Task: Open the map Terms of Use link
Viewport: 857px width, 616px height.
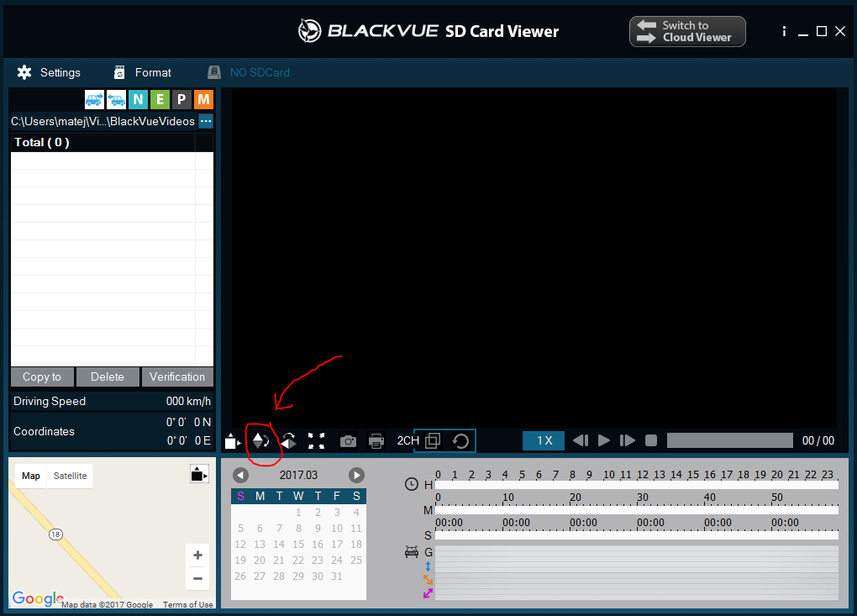Action: coord(187,604)
